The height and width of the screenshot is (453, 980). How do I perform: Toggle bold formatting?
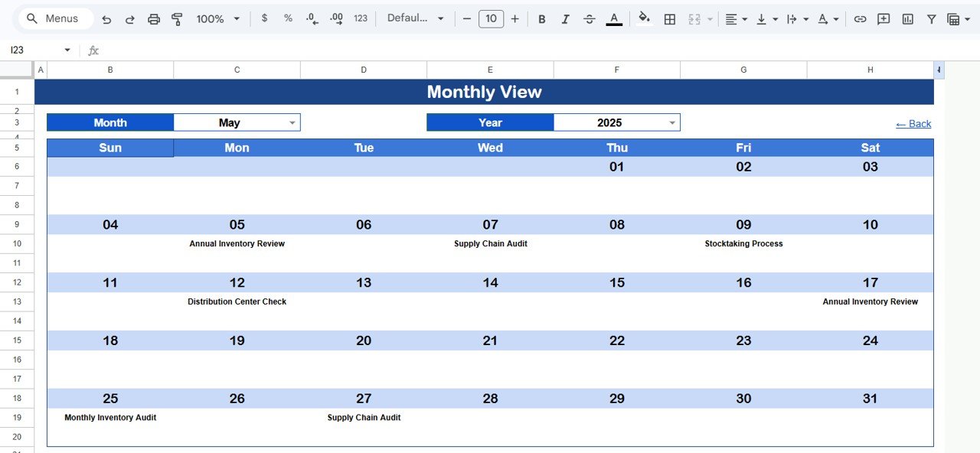point(542,18)
